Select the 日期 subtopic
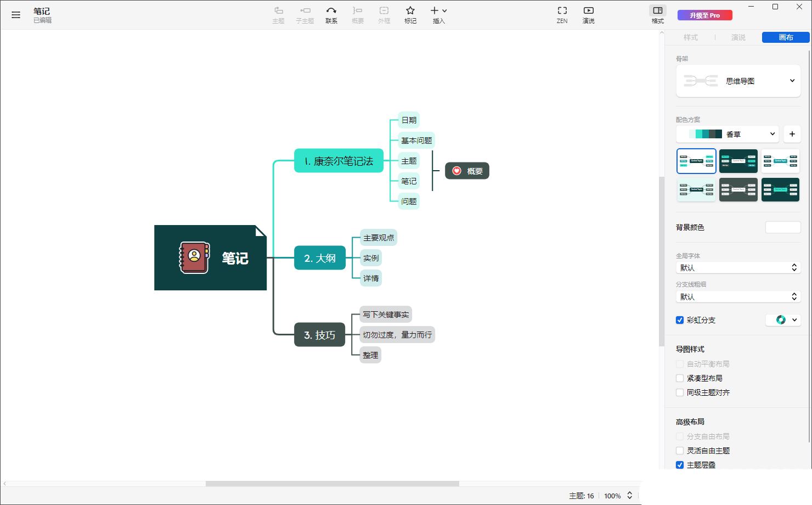 tap(409, 120)
